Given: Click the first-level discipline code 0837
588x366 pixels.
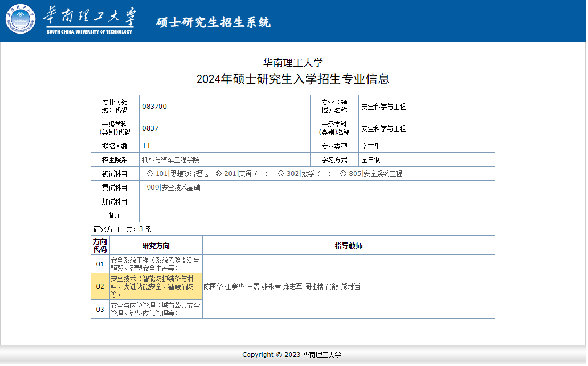Looking at the screenshot, I should tap(150, 128).
